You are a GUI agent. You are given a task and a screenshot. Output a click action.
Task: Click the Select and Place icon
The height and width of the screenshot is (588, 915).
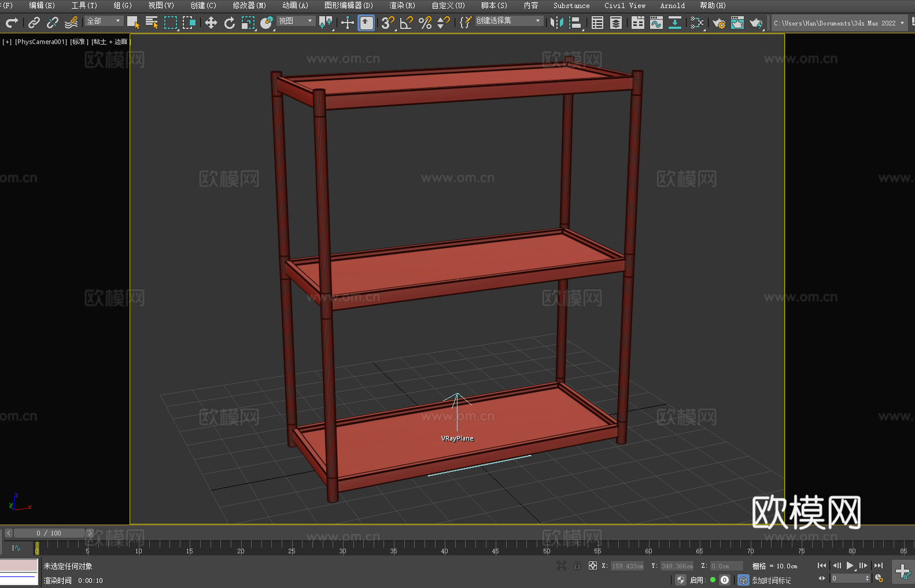pos(267,23)
